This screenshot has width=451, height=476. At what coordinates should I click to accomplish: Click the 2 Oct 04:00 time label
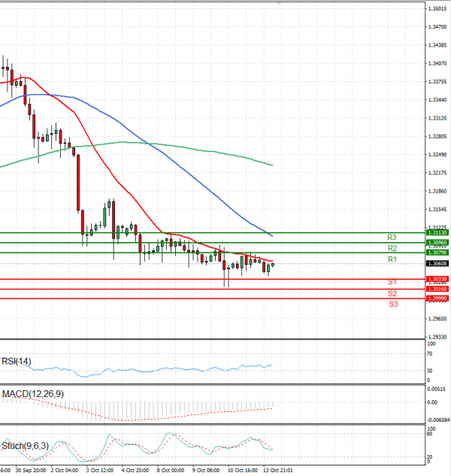(x=65, y=470)
